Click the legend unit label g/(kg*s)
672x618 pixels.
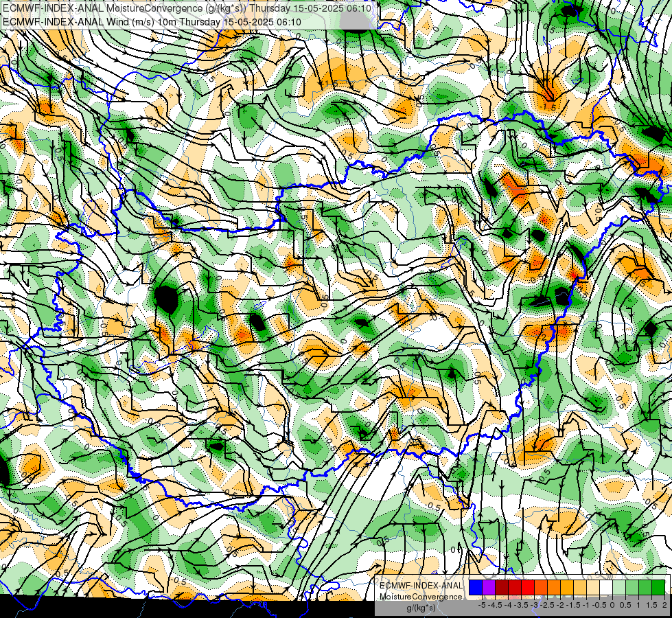(x=421, y=608)
